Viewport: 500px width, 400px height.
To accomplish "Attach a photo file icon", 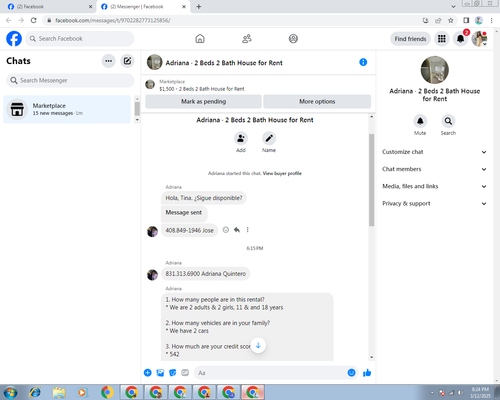I will tap(160, 373).
